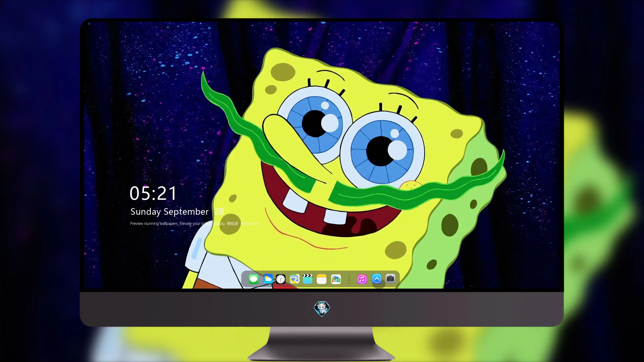Open the App Store from the dock

coord(377,279)
